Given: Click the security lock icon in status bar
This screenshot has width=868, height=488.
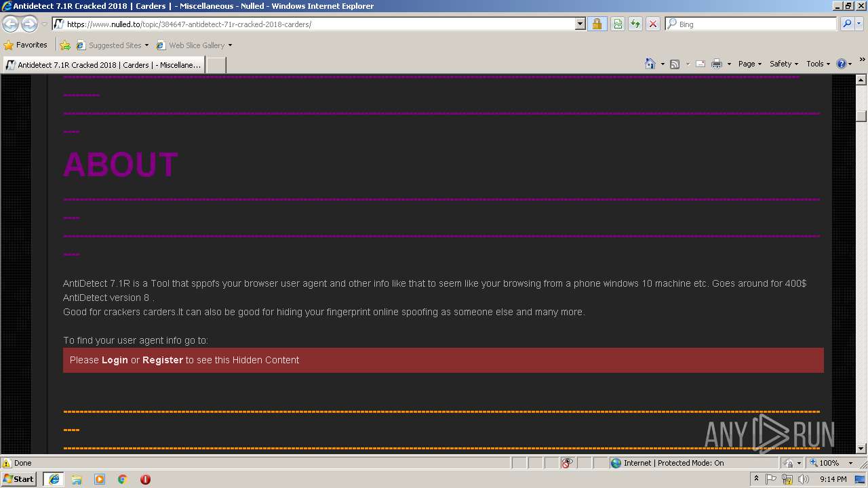Looking at the screenshot, I should click(x=789, y=463).
